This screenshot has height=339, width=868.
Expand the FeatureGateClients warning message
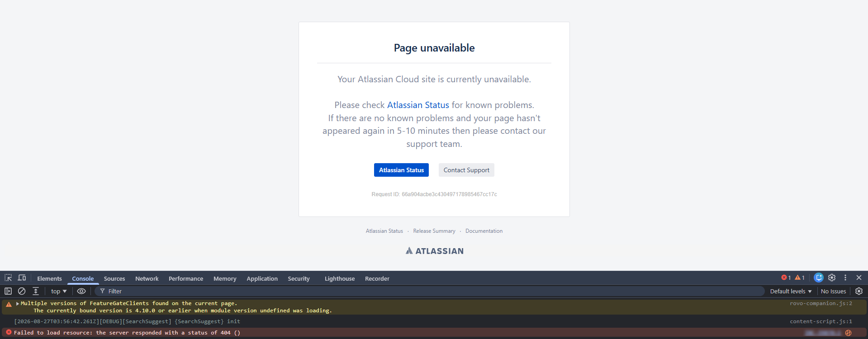point(18,303)
